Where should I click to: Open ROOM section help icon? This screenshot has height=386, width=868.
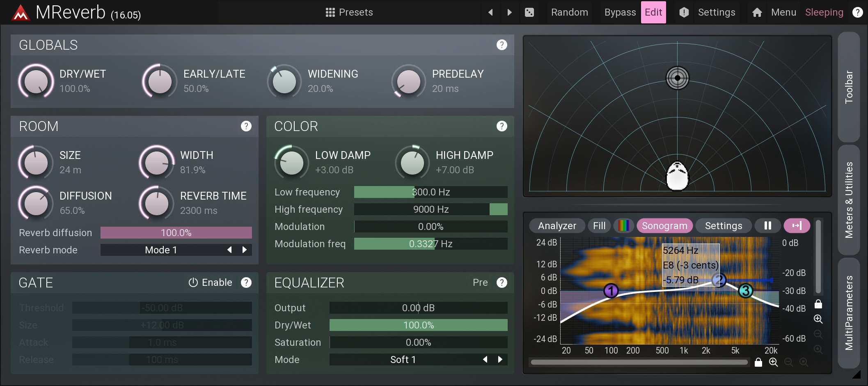[x=246, y=126]
